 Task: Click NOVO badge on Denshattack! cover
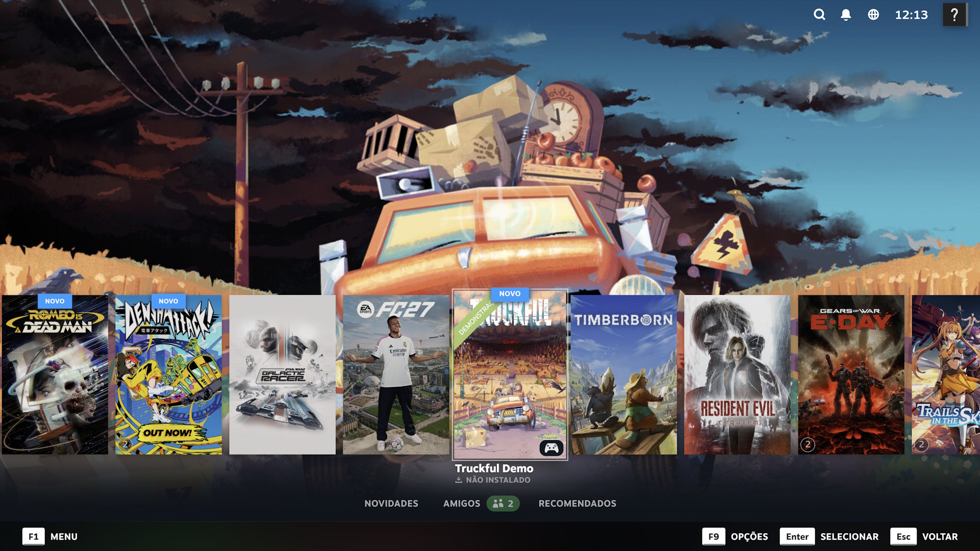[168, 301]
